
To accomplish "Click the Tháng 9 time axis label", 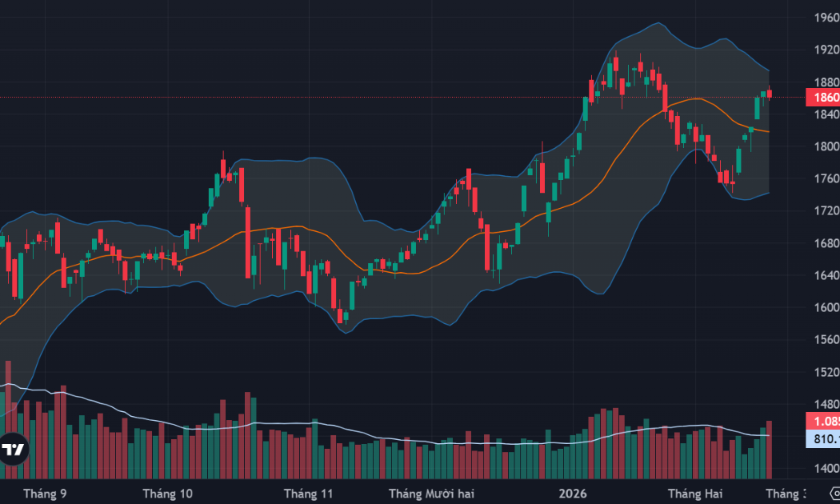I will pyautogui.click(x=46, y=494).
